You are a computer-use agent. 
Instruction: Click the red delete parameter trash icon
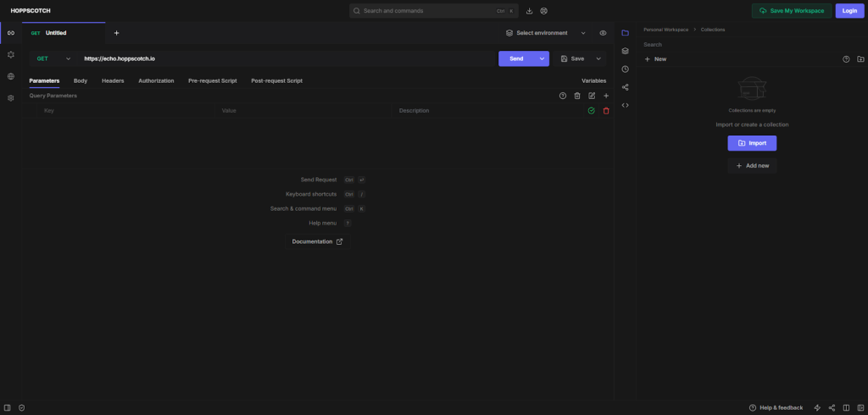[x=606, y=111]
